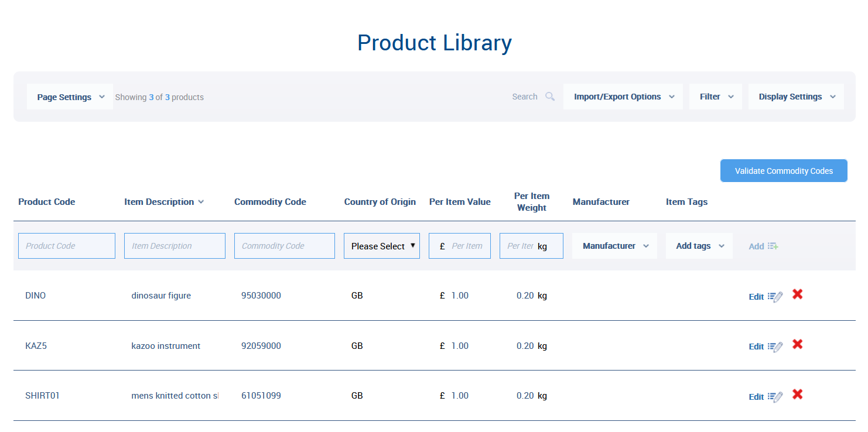Image resolution: width=868 pixels, height=432 pixels.
Task: Click the Edit link for the dinosaur figure
Action: [x=756, y=296]
